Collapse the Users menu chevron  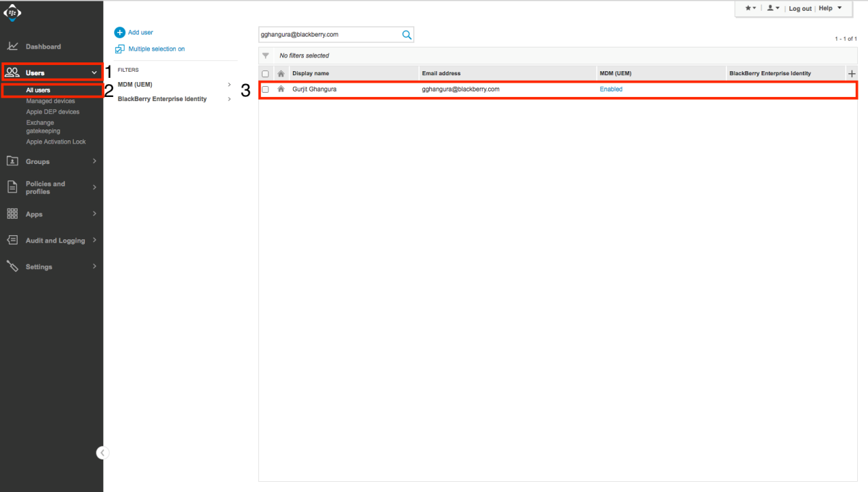pos(94,73)
